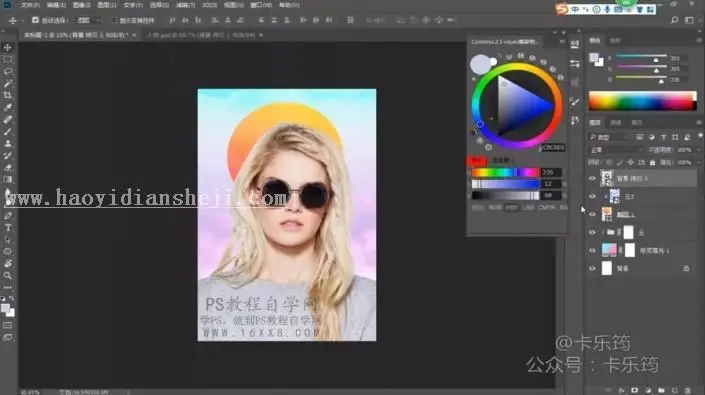
Task: Filter layers by type layers (T icon)
Action: pos(663,137)
